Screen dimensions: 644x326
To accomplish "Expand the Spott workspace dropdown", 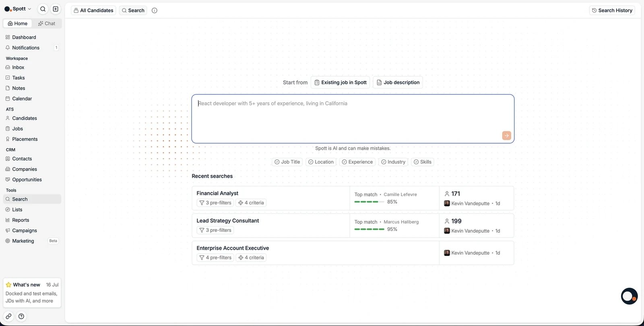I will point(18,9).
